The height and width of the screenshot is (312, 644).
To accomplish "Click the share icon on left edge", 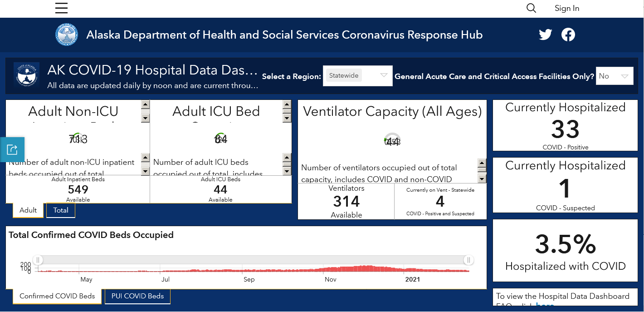I will (12, 149).
